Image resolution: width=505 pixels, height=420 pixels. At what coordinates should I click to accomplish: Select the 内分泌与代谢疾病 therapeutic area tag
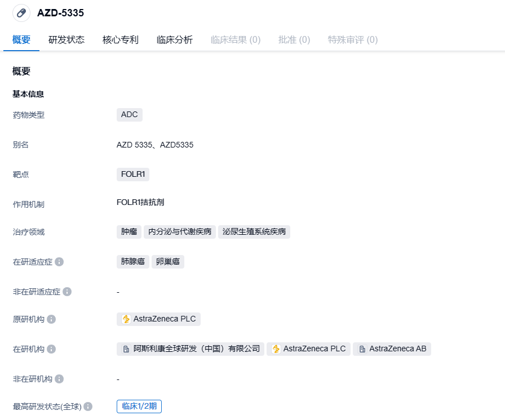pyautogui.click(x=180, y=232)
